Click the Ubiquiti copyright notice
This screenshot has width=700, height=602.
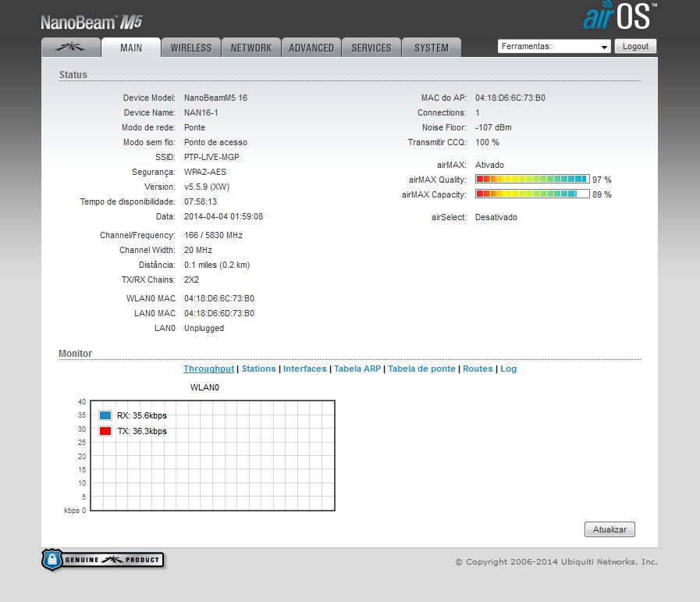(x=556, y=562)
